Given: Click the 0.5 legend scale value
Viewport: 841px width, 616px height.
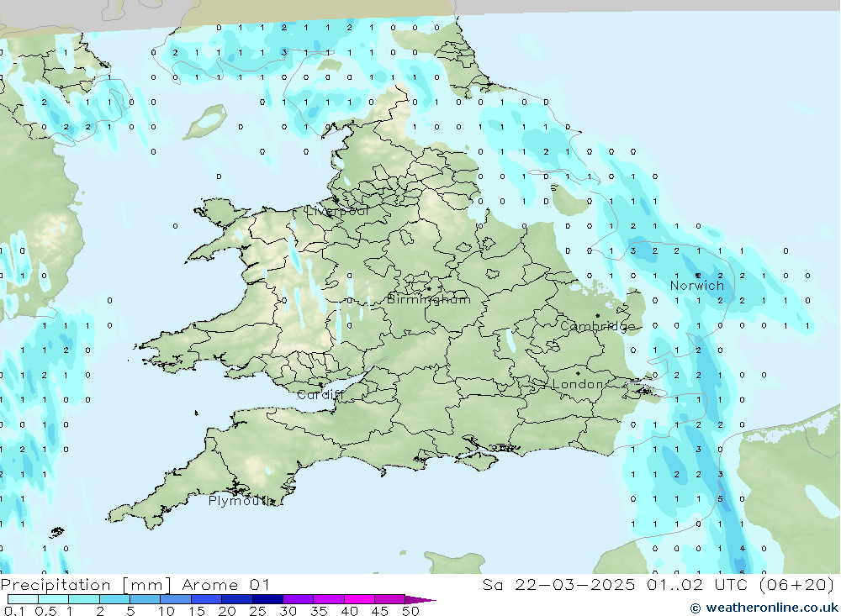Looking at the screenshot, I should click(45, 611).
